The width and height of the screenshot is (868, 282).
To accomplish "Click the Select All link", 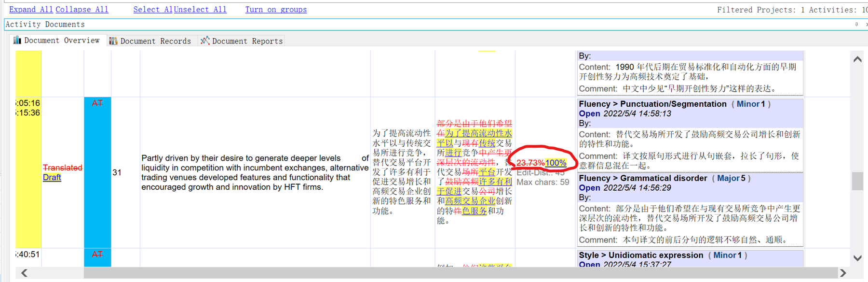I will pos(153,10).
